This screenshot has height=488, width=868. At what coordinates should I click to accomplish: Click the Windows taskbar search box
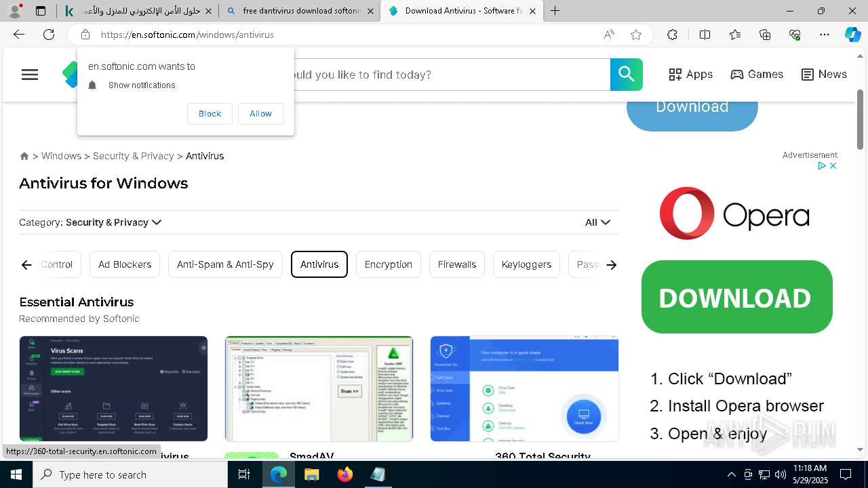130,474
